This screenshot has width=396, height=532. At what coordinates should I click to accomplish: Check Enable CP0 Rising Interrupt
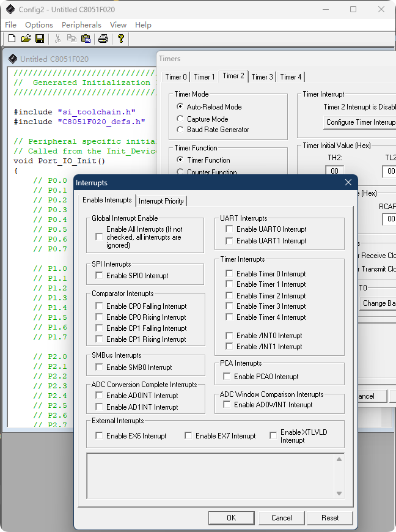click(x=99, y=317)
